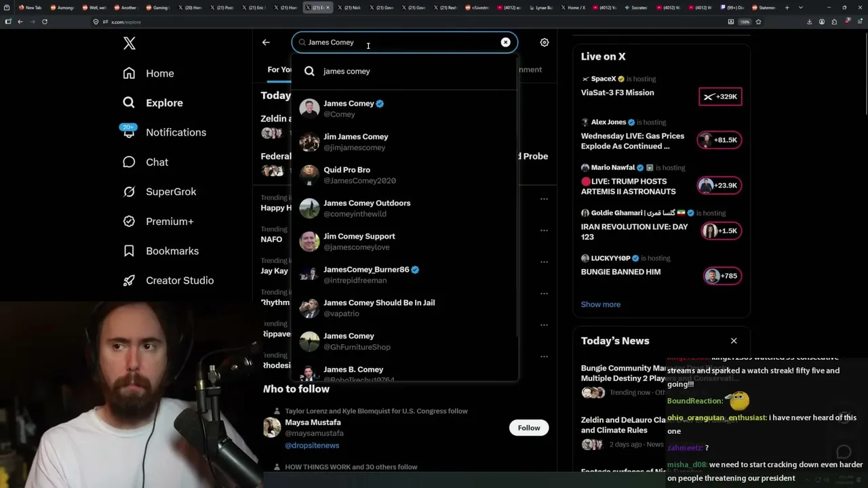Select Jim James Comey @jimjamescomey result

pyautogui.click(x=405, y=142)
